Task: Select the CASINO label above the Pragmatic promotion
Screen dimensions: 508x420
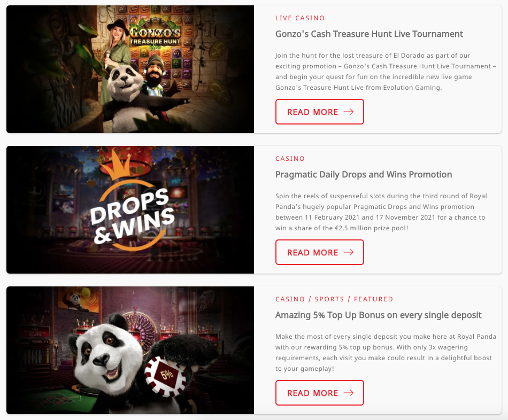Action: pos(290,159)
